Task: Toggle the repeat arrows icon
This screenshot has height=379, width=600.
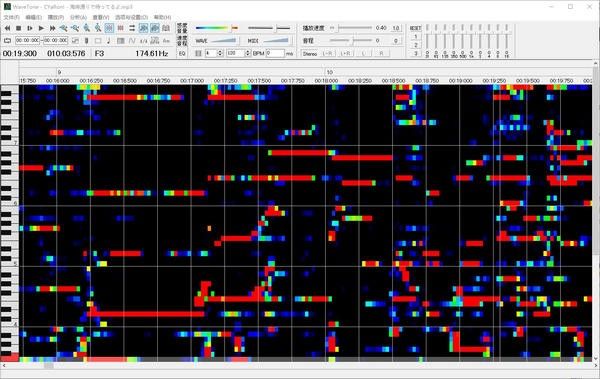Action: pyautogui.click(x=132, y=28)
